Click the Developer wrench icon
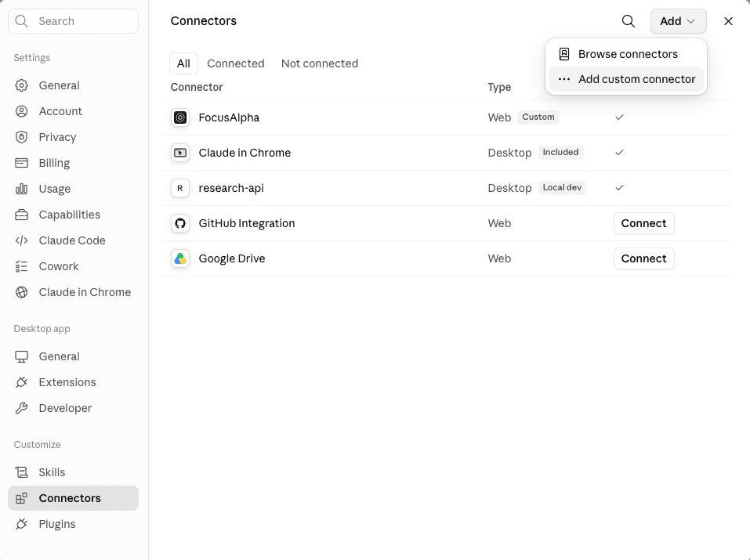 click(x=21, y=408)
